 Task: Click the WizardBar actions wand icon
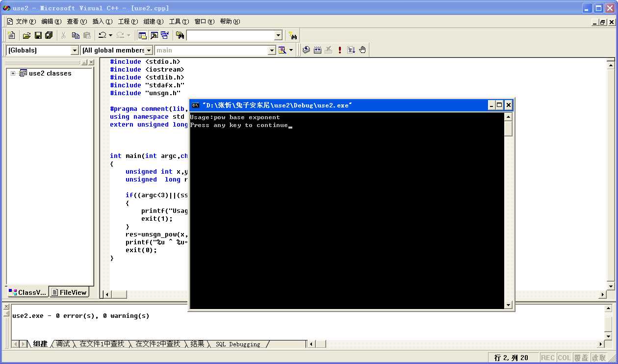tap(282, 50)
